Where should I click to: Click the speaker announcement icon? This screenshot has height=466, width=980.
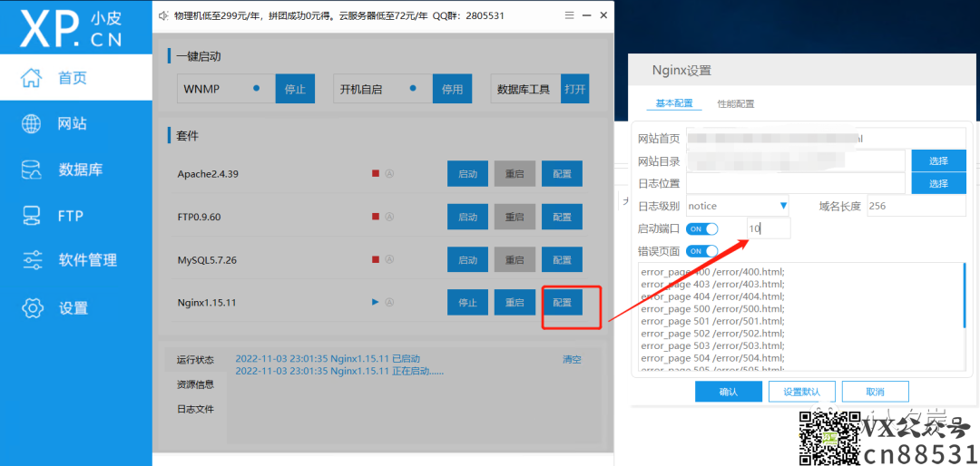tap(163, 15)
